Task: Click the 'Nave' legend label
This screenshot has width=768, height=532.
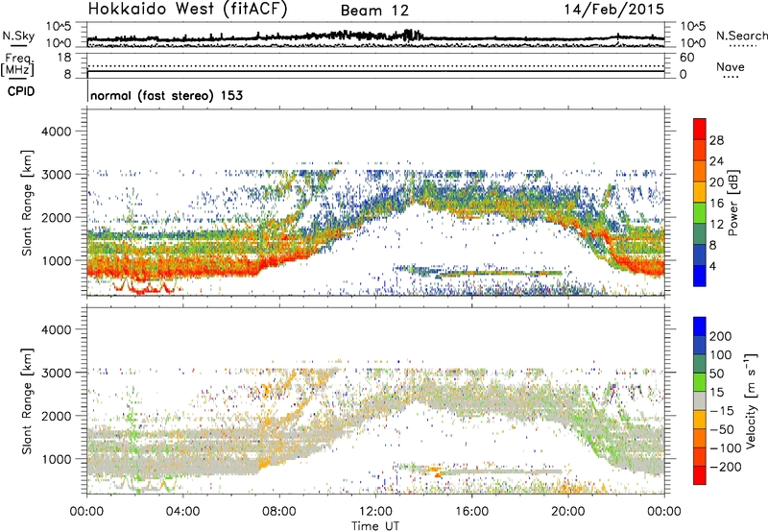Action: (731, 66)
